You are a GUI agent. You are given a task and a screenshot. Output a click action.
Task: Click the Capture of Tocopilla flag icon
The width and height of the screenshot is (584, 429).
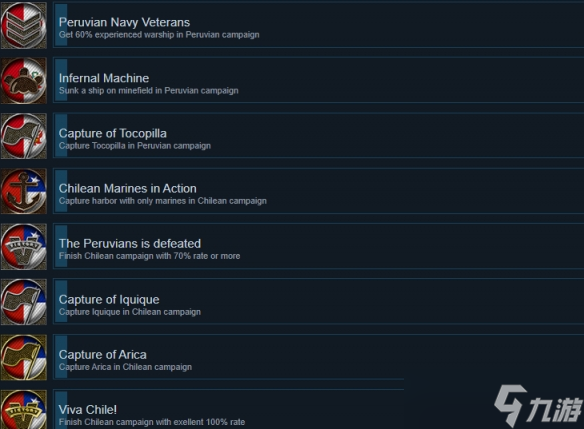coord(24,136)
